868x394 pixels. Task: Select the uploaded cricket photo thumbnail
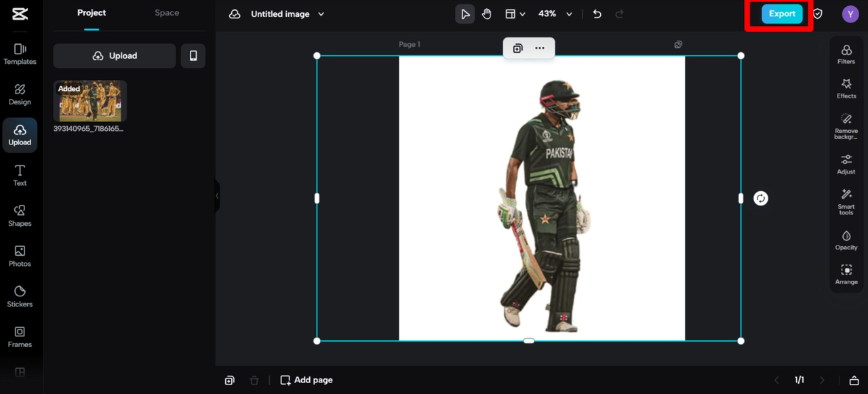(x=90, y=101)
